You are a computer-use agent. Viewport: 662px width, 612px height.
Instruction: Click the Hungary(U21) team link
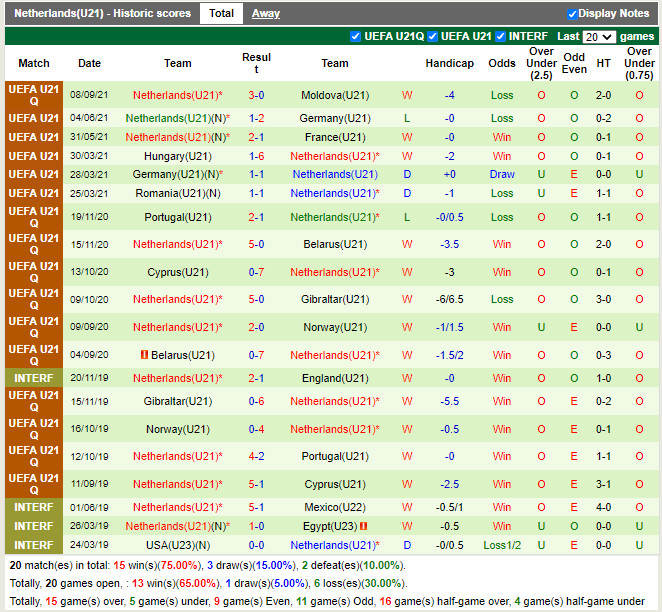coord(178,157)
